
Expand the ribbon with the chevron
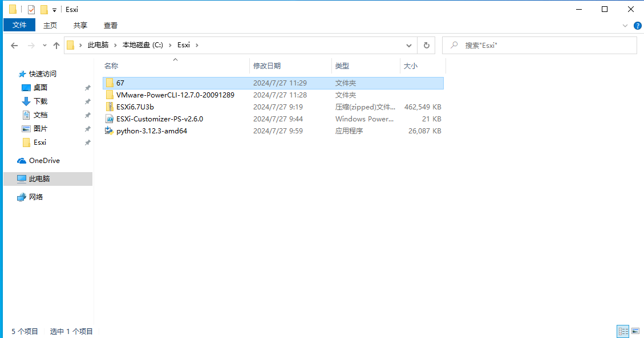tap(625, 26)
